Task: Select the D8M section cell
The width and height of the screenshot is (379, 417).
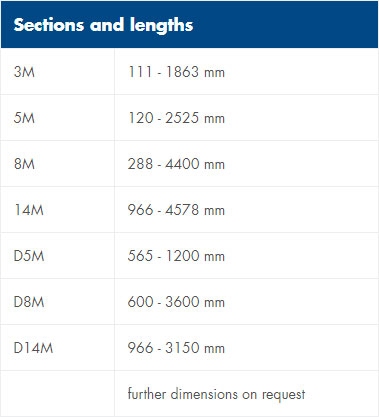Action: 58,302
